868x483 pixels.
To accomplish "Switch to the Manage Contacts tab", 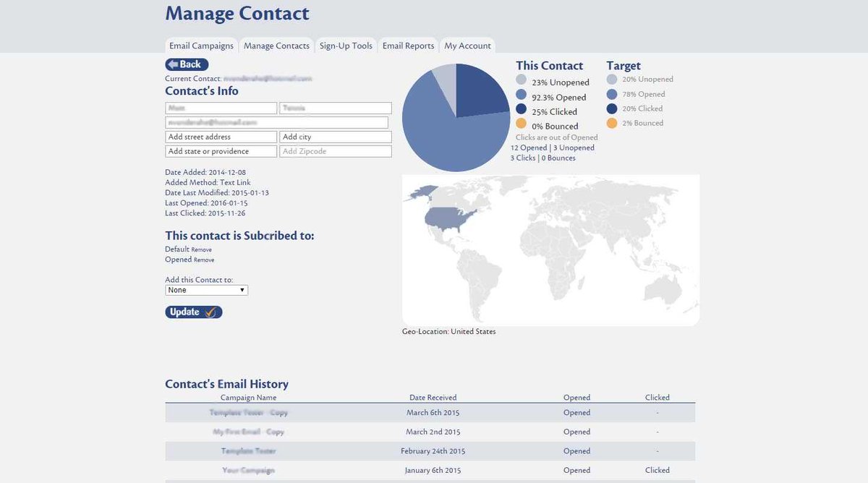I will [276, 46].
